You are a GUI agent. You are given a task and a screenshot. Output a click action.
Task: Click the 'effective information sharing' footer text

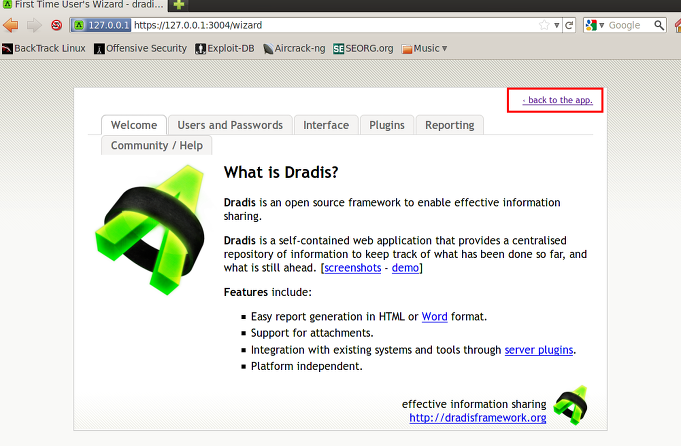pyautogui.click(x=474, y=404)
